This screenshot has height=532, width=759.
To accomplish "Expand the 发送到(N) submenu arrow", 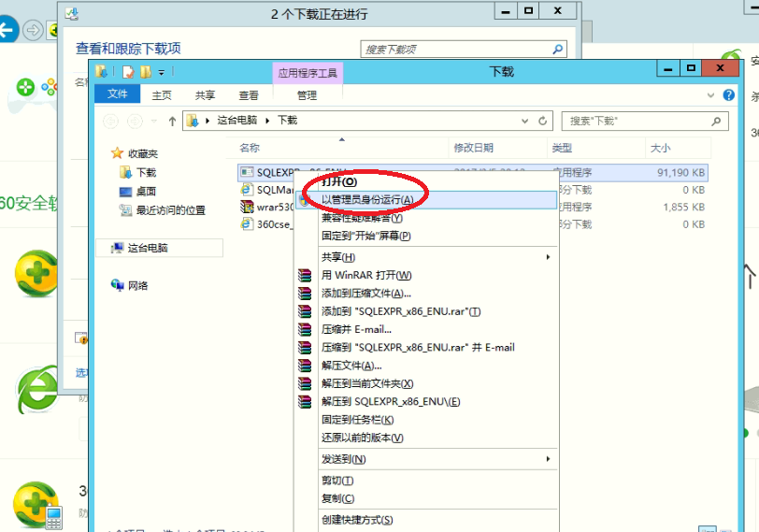I will (x=548, y=459).
